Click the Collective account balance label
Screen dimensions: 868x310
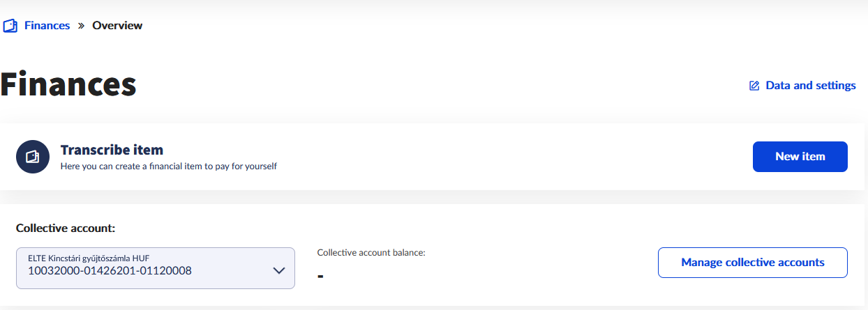pyautogui.click(x=371, y=252)
